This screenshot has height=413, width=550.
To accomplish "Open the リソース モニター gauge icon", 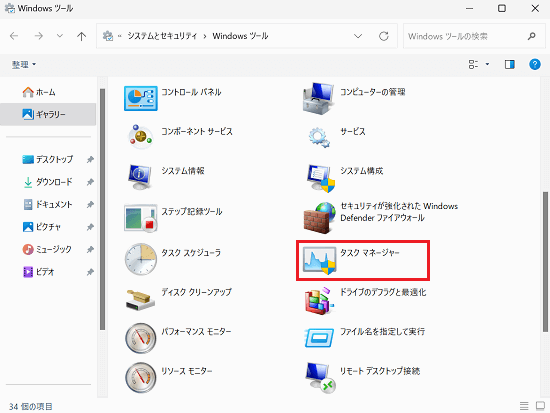I will (141, 378).
